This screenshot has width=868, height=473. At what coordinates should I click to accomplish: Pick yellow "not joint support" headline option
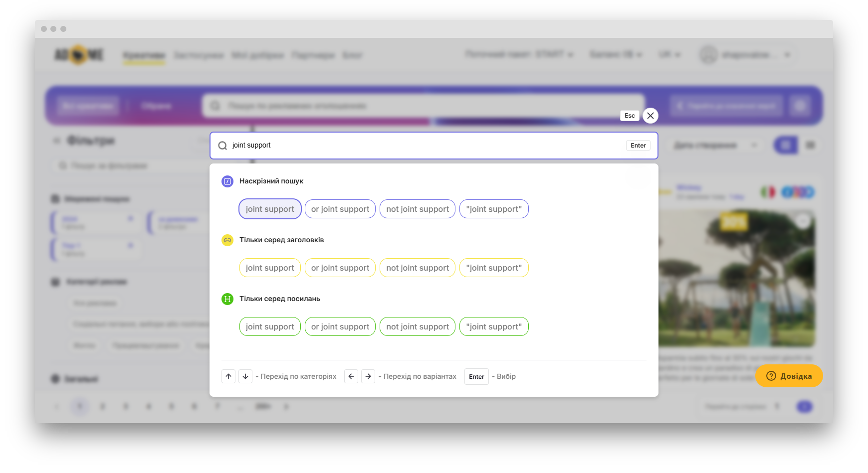[418, 268]
